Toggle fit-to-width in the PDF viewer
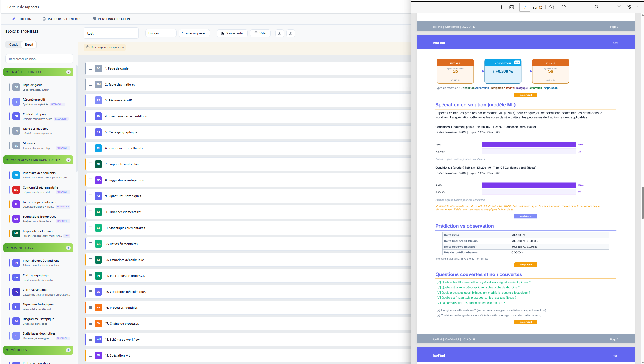Viewport: 644px width, 364px height. [511, 7]
